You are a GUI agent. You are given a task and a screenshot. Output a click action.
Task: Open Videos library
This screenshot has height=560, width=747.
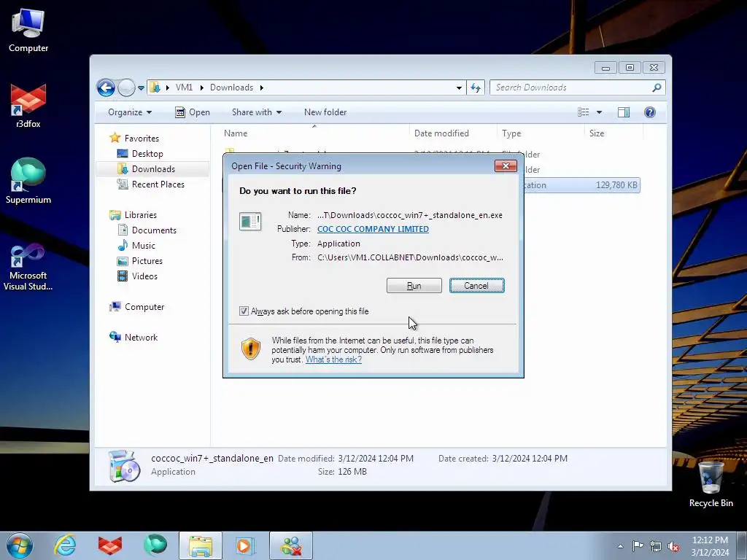click(x=144, y=276)
